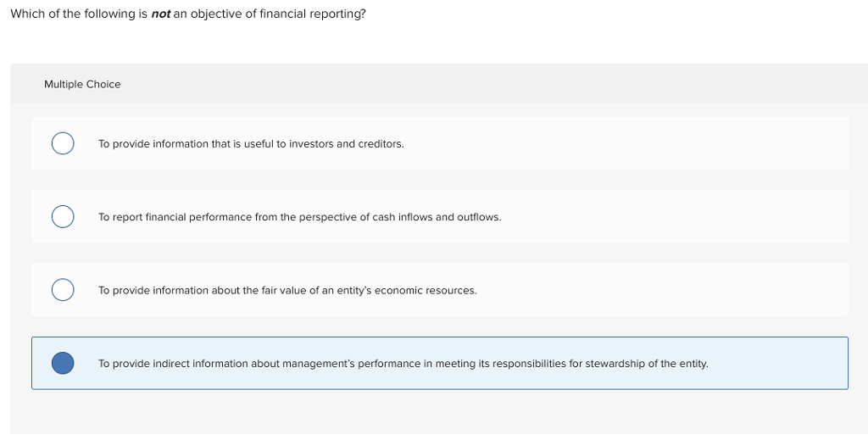The width and height of the screenshot is (868, 446).
Task: Click the words "economic resources" in the third answer
Action: pyautogui.click(x=426, y=291)
